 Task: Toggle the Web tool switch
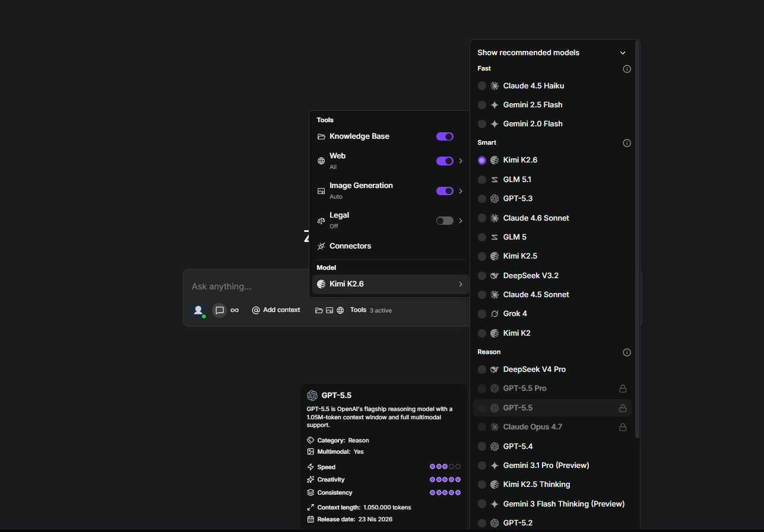[445, 161]
